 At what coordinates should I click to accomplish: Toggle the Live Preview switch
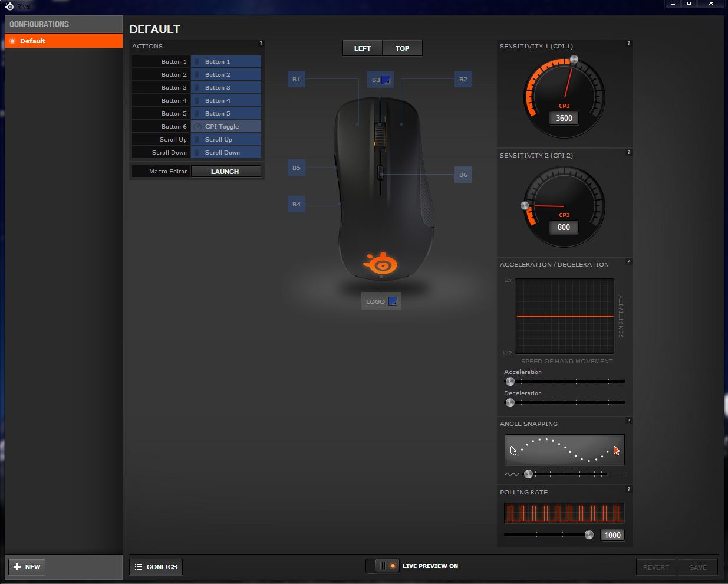(x=383, y=566)
